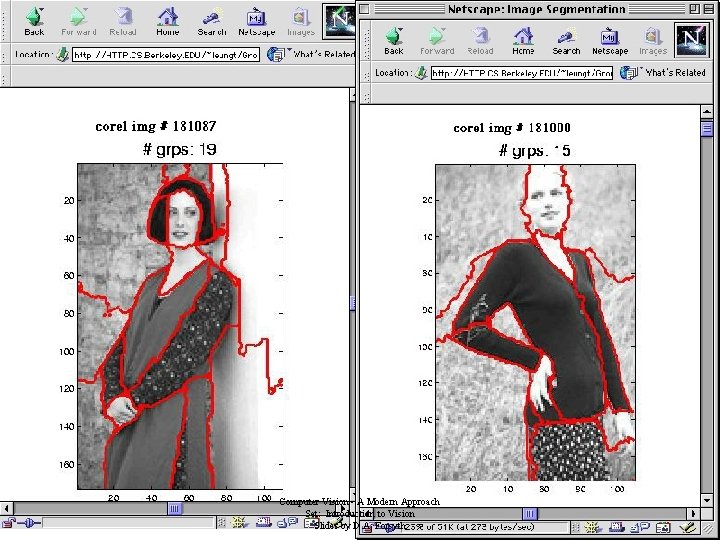Click the '# grps: 19' label

pyautogui.click(x=180, y=149)
